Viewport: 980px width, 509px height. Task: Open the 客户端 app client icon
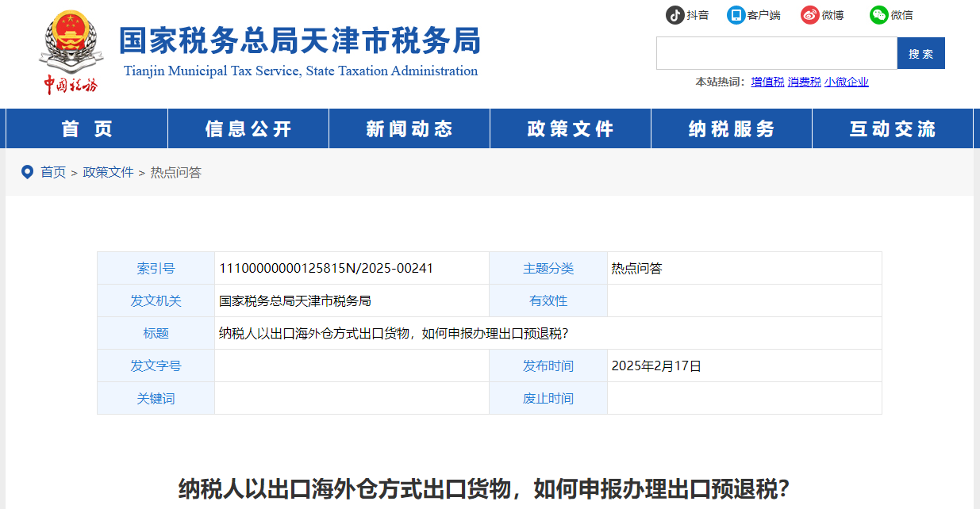coord(737,14)
